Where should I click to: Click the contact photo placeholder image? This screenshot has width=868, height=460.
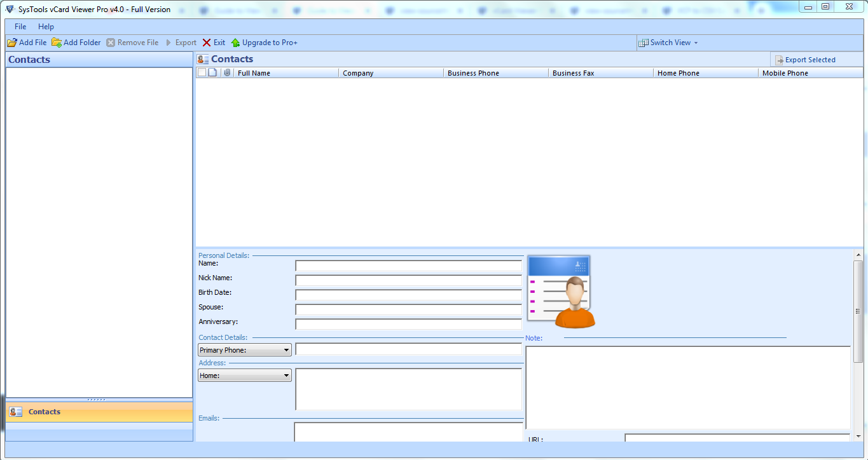(x=560, y=292)
